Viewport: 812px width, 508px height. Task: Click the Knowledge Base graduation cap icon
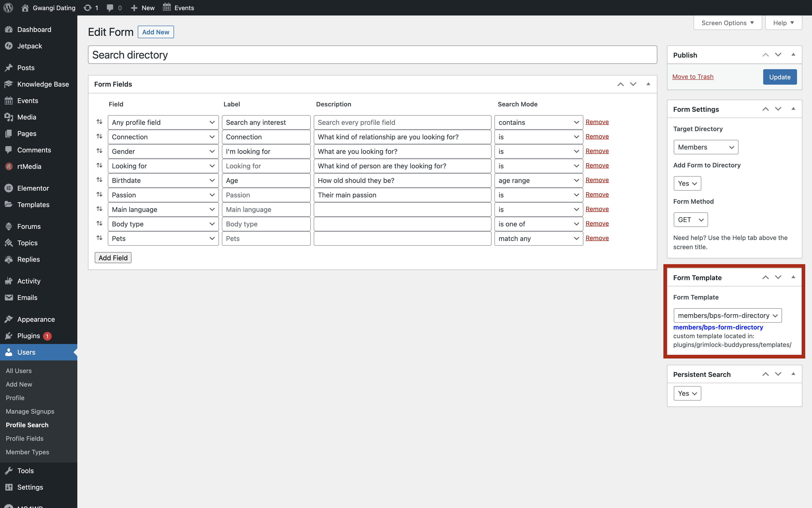tap(9, 84)
